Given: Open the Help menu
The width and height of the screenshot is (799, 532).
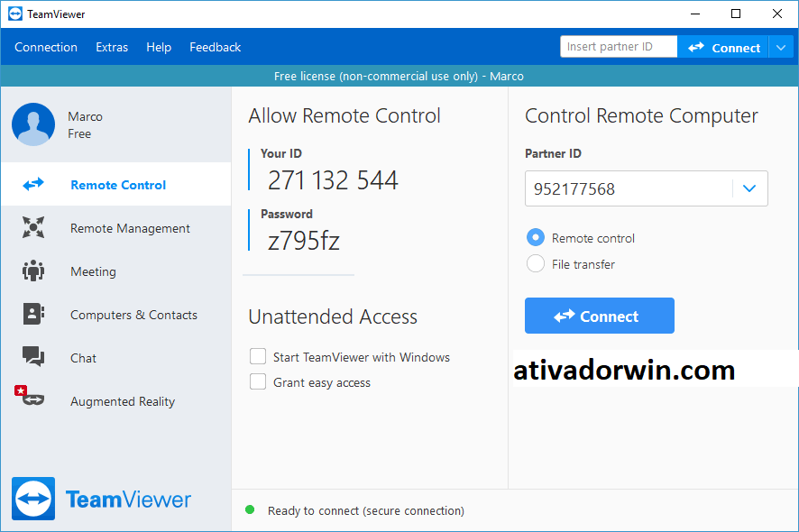Looking at the screenshot, I should coord(159,48).
